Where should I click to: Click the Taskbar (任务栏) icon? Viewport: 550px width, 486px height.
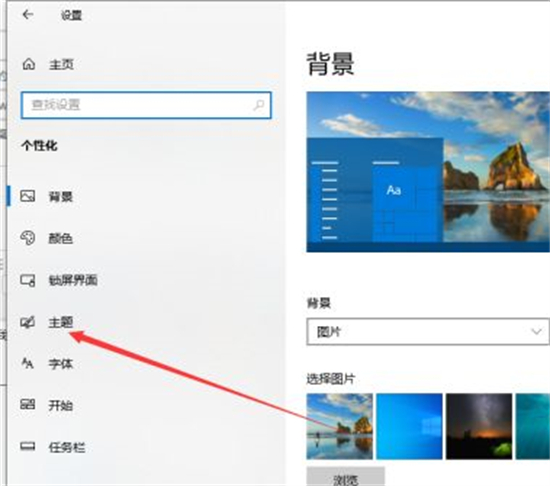pyautogui.click(x=27, y=446)
